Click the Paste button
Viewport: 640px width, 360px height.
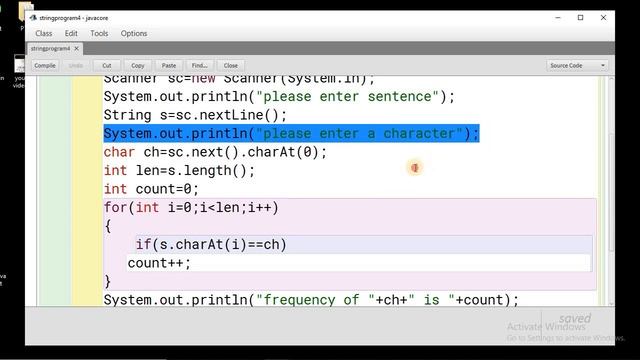point(169,66)
